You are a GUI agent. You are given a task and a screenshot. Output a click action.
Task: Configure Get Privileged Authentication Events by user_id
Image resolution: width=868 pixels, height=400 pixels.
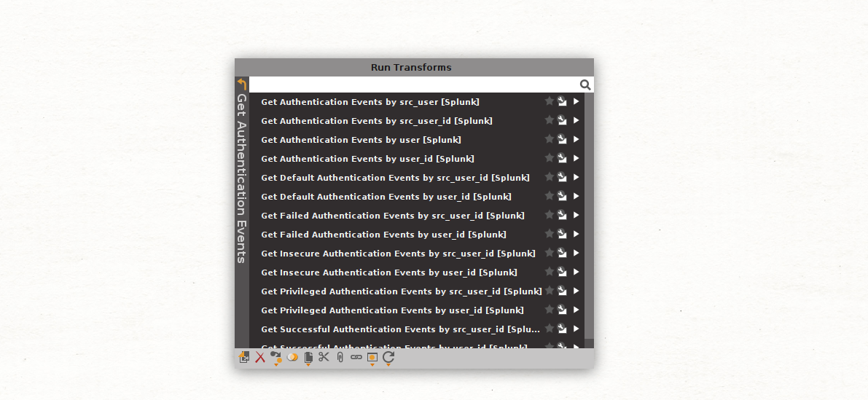point(563,310)
